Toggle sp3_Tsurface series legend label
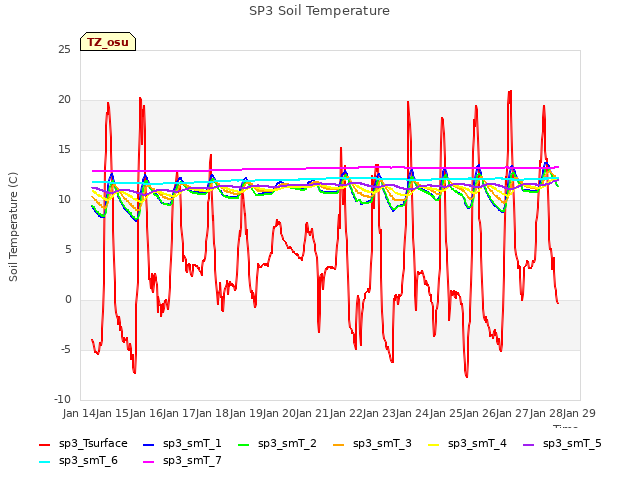Image resolution: width=640 pixels, height=480 pixels. tap(93, 444)
